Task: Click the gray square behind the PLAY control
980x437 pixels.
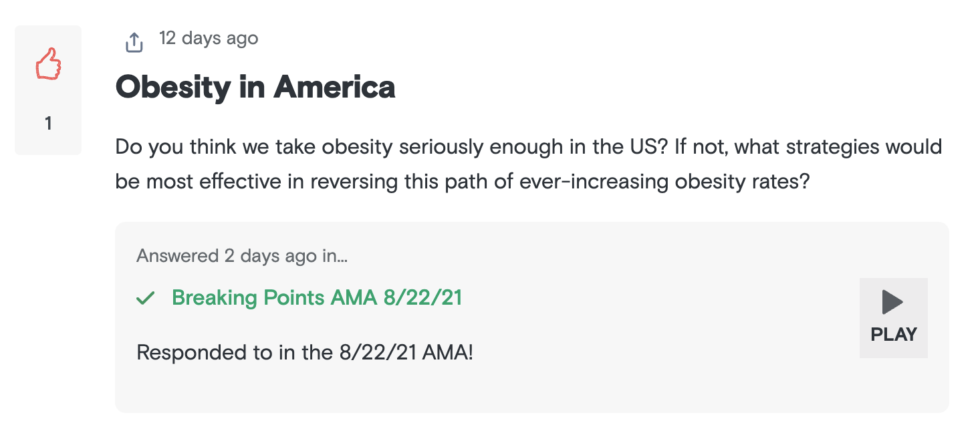Action: [894, 318]
